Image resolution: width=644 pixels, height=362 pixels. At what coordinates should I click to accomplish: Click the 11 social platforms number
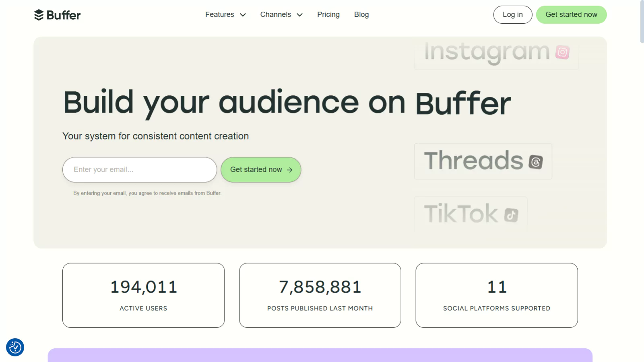pos(497,287)
